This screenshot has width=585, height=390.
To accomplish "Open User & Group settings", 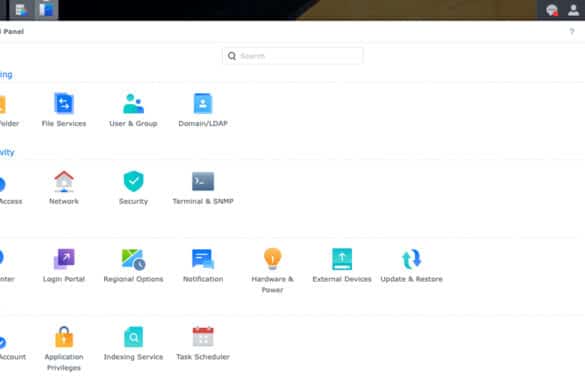I will tap(133, 110).
